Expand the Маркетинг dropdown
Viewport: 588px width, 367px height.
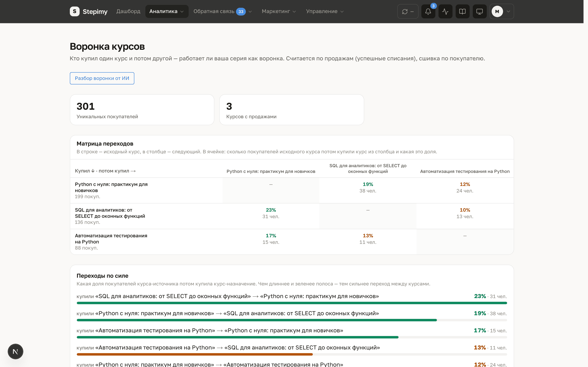click(279, 11)
